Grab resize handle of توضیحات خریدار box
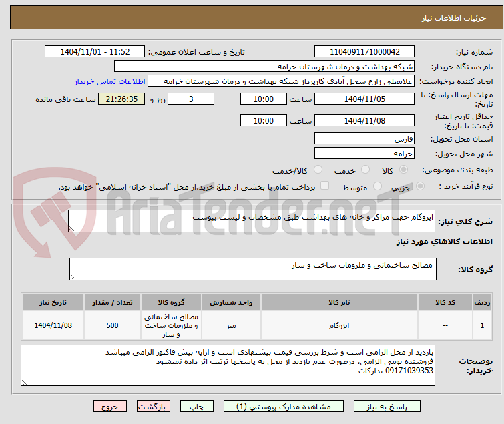Image resolution: width=504 pixels, height=424 pixels. click(24, 383)
